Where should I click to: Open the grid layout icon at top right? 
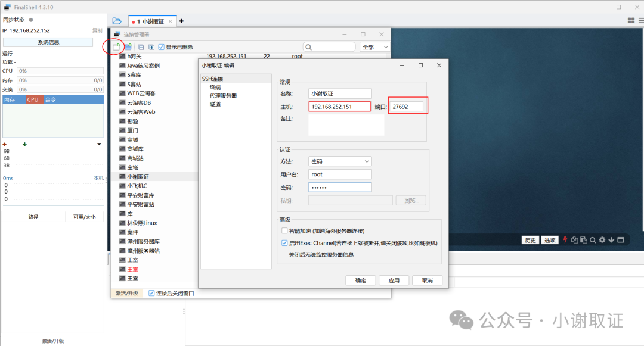pyautogui.click(x=631, y=20)
